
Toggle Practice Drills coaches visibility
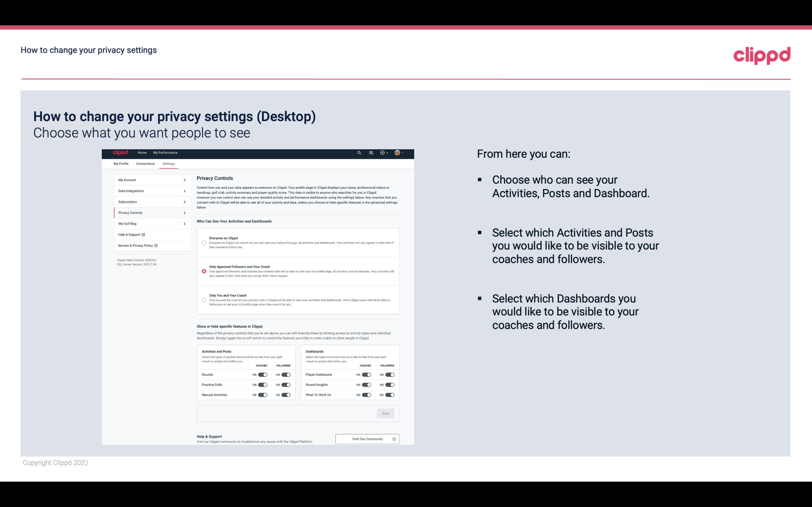pyautogui.click(x=262, y=385)
